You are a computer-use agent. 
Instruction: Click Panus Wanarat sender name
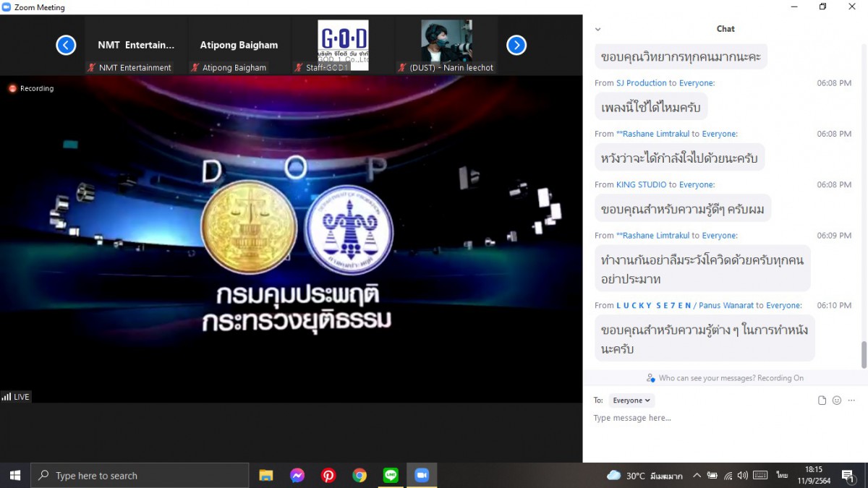[726, 305]
